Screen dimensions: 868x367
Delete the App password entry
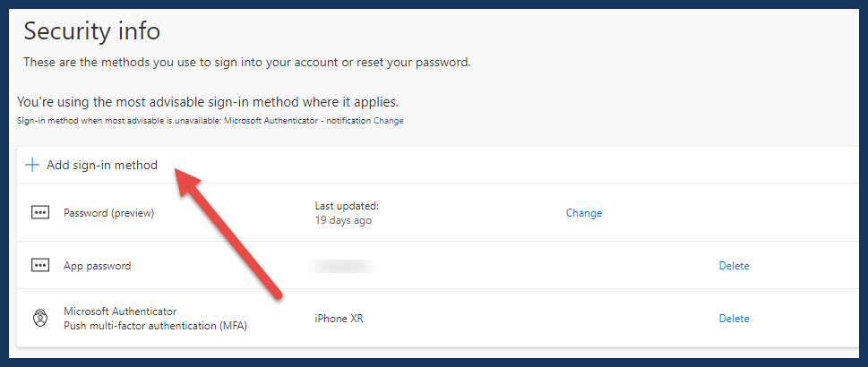[734, 266]
